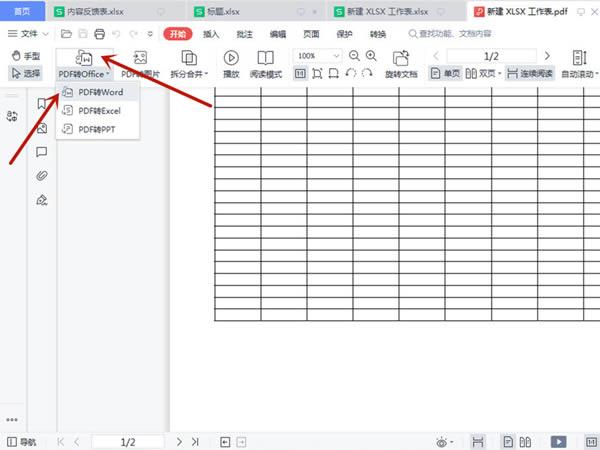Expand the 100% zoom level dropdown
Viewport: 600px width, 450px height.
coord(336,56)
